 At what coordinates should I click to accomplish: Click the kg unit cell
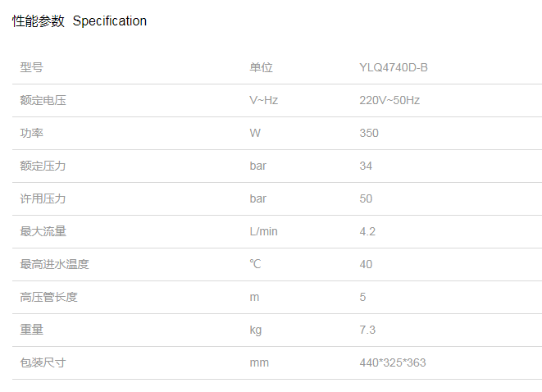[x=256, y=330]
